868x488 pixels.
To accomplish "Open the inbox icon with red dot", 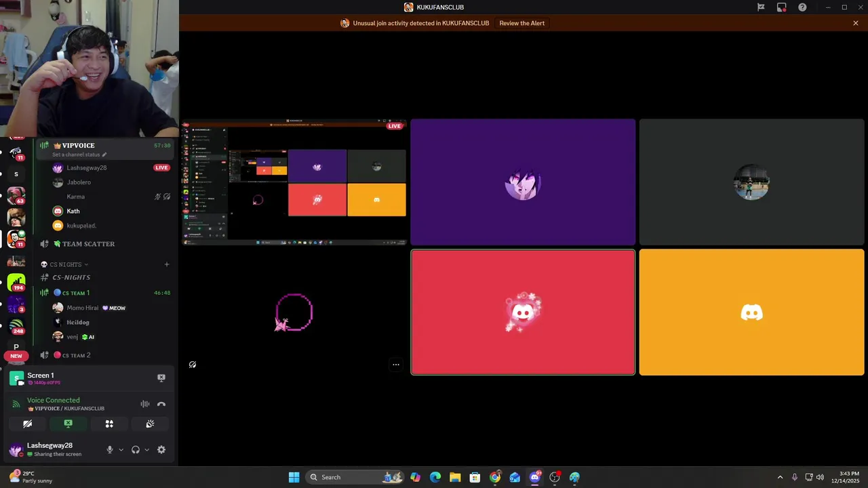I will point(782,7).
